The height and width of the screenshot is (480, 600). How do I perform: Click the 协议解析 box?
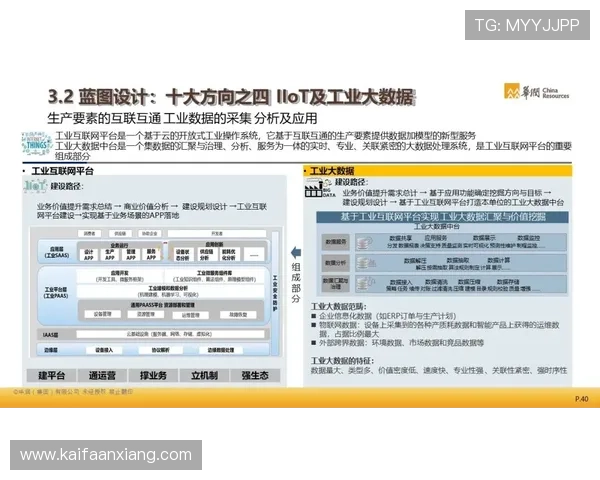click(x=160, y=350)
